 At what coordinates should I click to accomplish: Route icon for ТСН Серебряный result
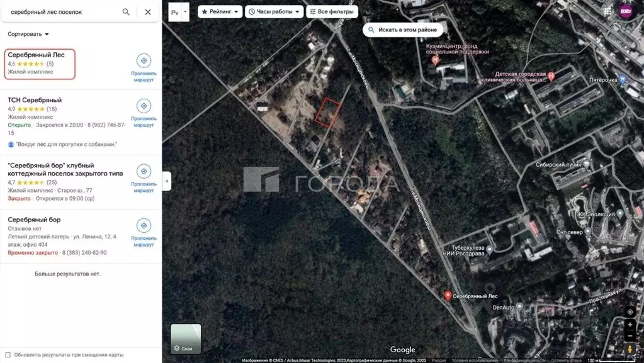pos(144,106)
